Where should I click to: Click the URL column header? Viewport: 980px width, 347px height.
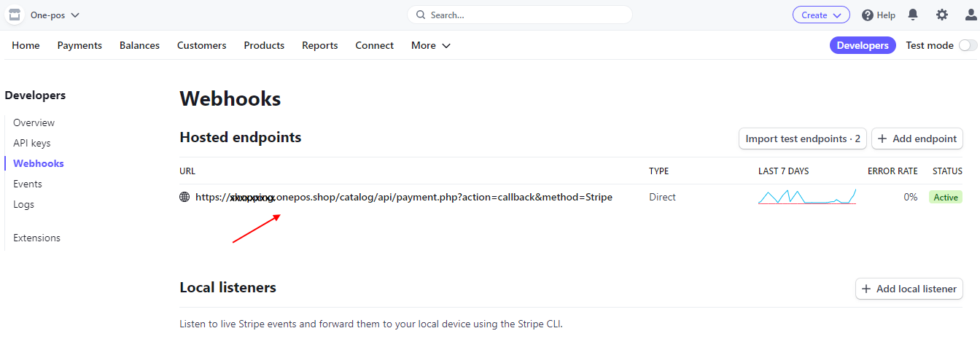187,171
